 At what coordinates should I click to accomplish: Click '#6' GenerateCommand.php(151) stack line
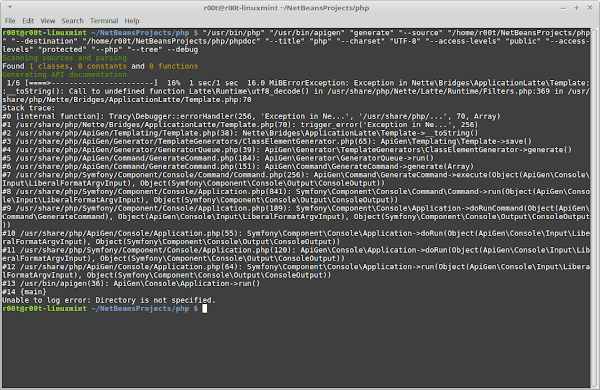[238, 166]
